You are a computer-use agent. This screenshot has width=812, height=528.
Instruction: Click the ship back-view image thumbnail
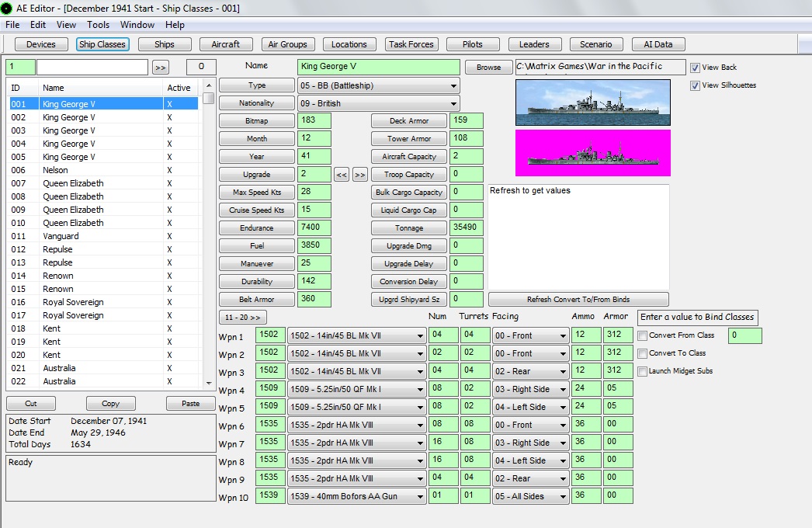click(593, 102)
